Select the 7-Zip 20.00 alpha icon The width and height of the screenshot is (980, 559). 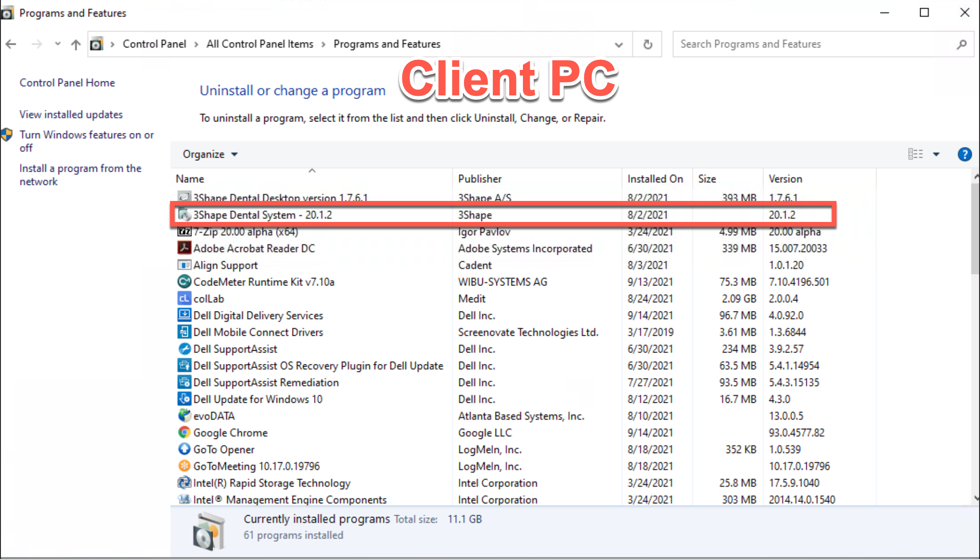point(184,232)
